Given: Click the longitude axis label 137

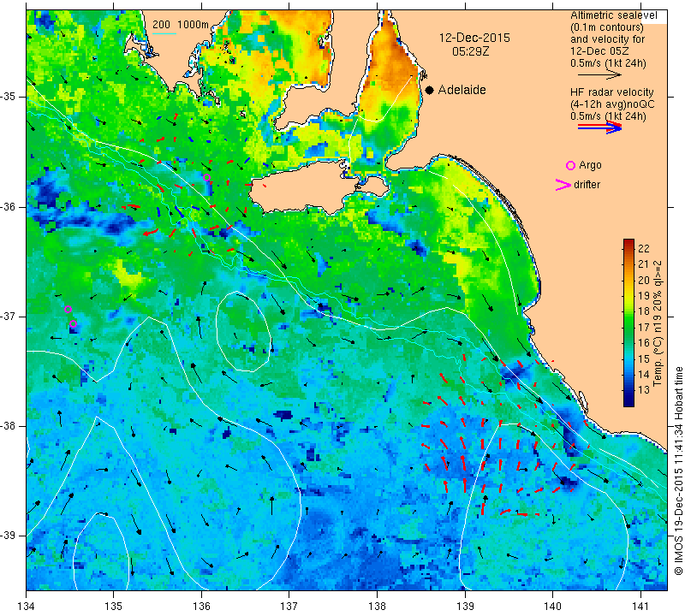Looking at the screenshot, I should pyautogui.click(x=289, y=606).
